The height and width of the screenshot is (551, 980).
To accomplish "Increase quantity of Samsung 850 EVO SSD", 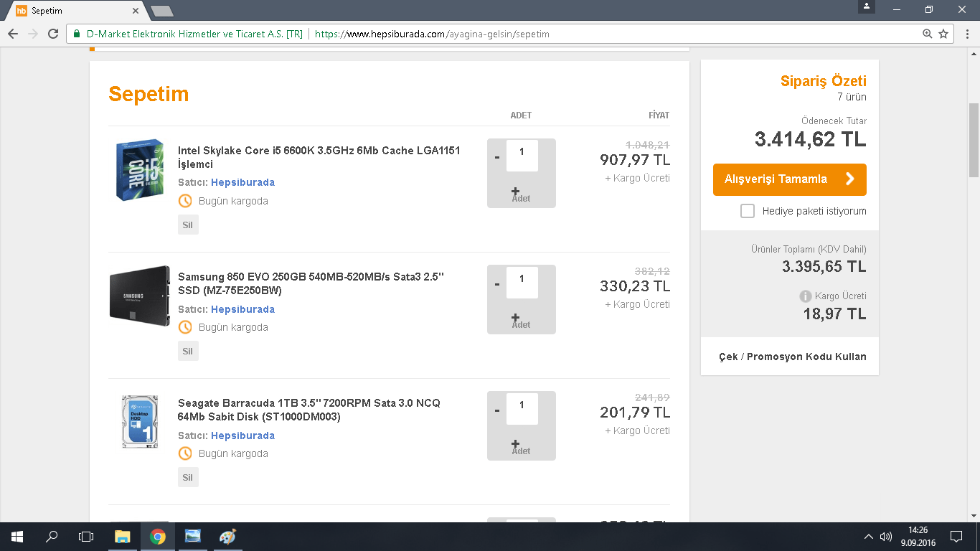I will click(515, 317).
